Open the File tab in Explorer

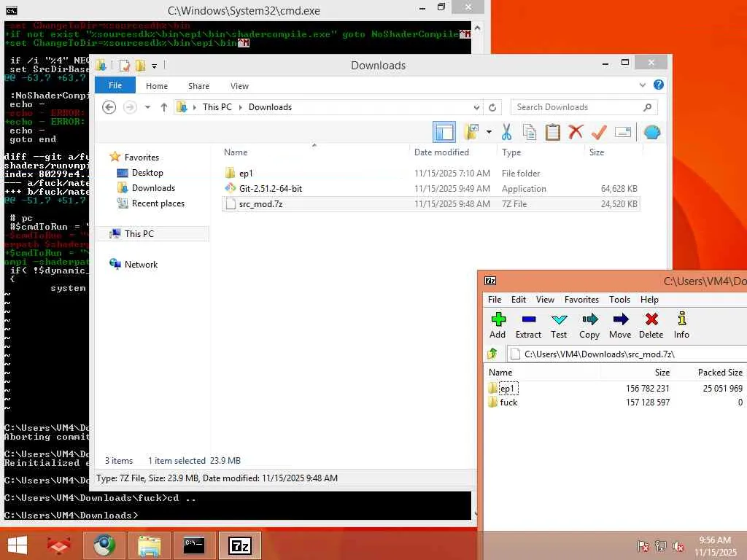(115, 86)
